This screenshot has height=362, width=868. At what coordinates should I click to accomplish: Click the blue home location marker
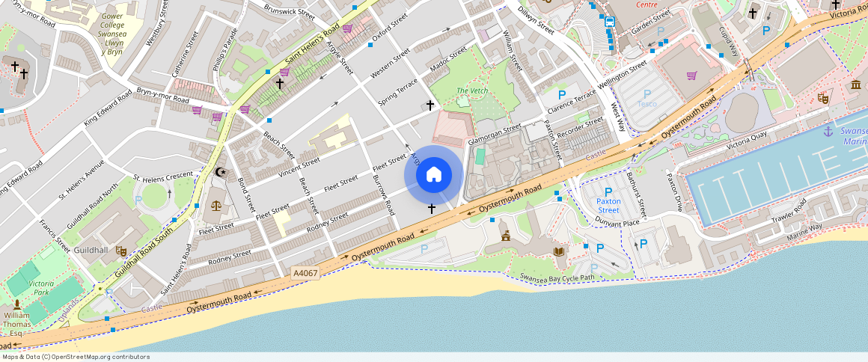434,175
